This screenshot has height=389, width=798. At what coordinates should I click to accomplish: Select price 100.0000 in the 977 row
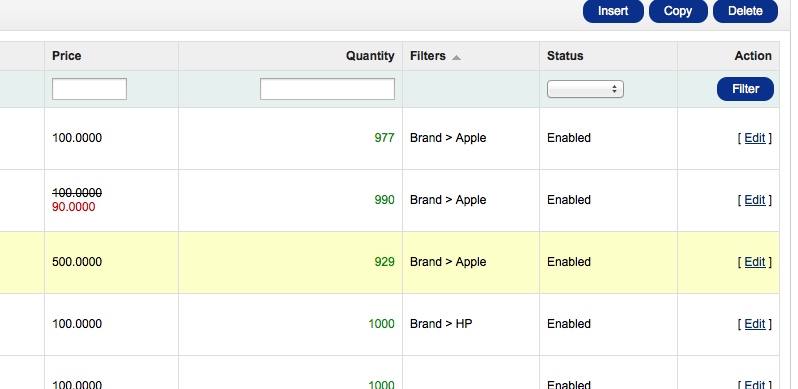click(77, 138)
